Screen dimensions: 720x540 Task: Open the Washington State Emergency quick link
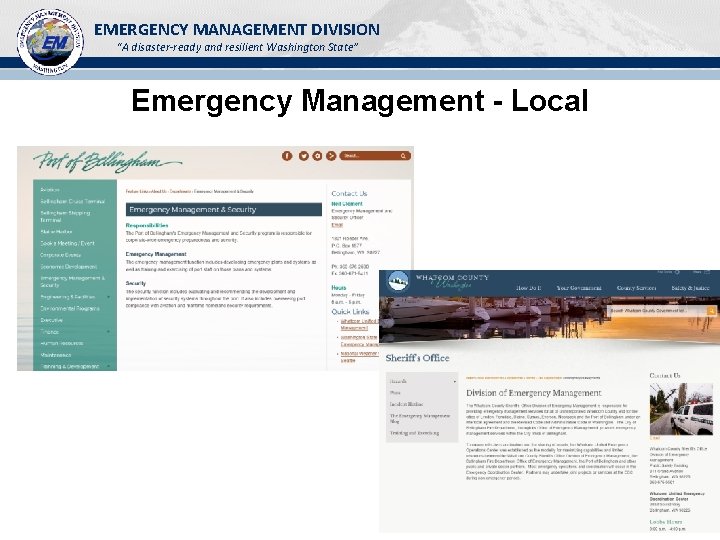pyautogui.click(x=360, y=340)
